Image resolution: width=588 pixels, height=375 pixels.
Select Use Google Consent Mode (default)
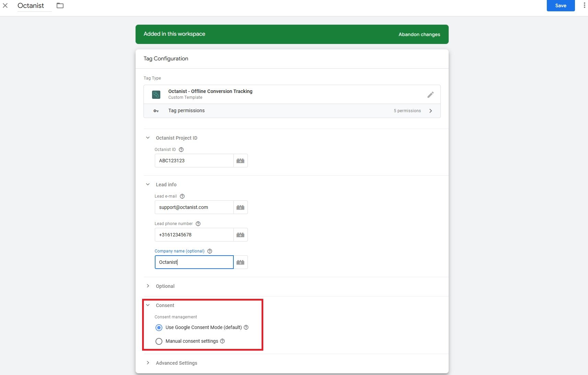point(159,328)
